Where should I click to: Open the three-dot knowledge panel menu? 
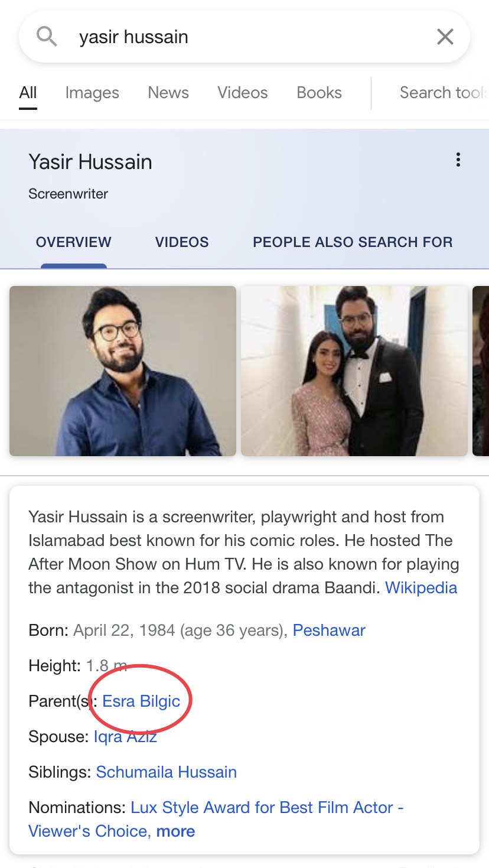[458, 160]
